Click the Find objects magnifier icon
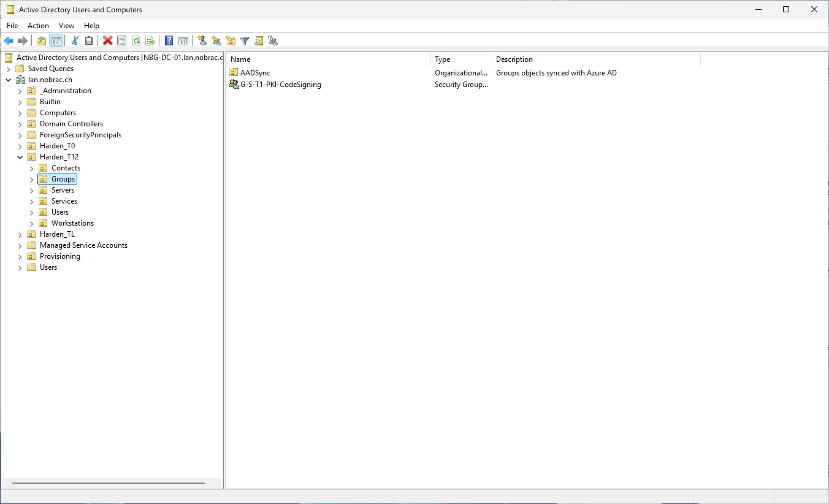 pyautogui.click(x=259, y=41)
